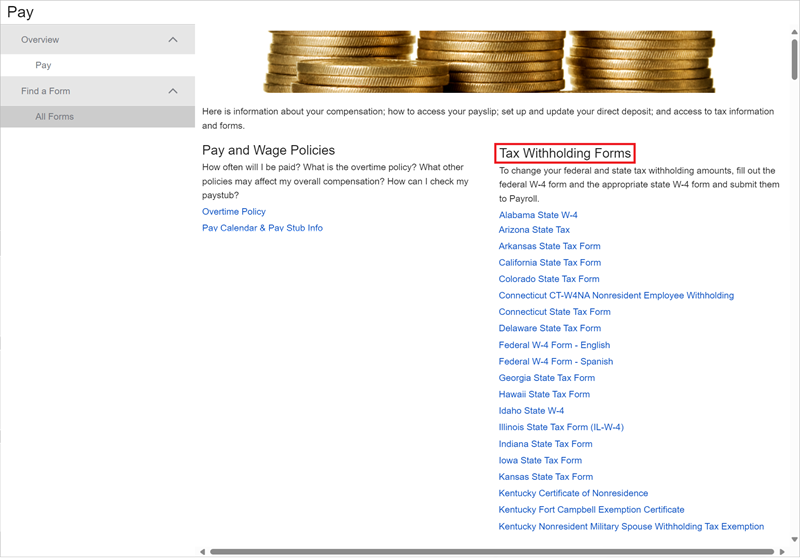Image resolution: width=800 pixels, height=558 pixels.
Task: Open Indiana State Tax Form
Action: point(546,444)
